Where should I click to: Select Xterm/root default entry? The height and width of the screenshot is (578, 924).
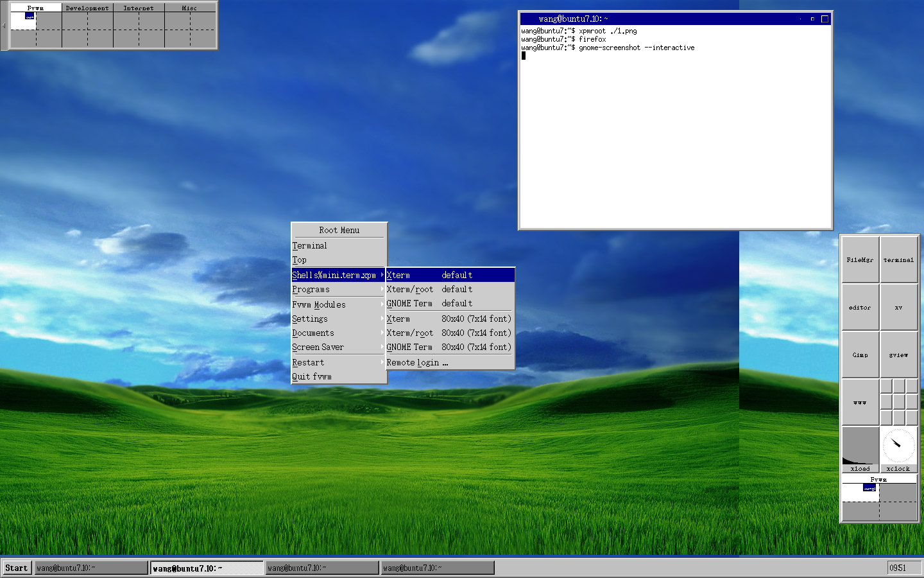(x=450, y=289)
